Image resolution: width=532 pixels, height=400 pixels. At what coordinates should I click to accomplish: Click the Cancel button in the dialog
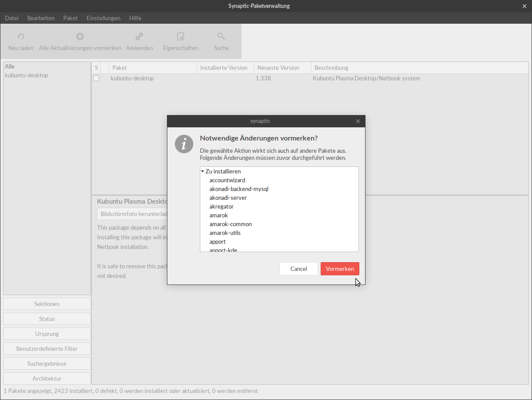click(x=299, y=269)
